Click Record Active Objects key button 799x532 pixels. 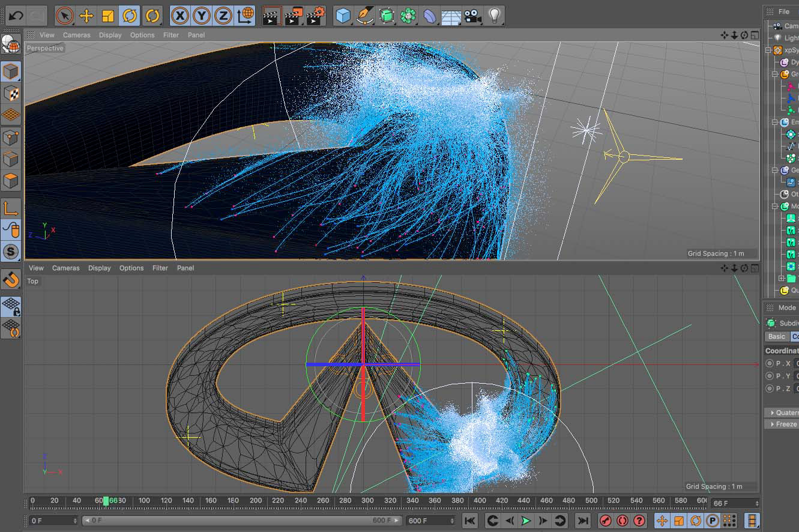pyautogui.click(x=606, y=521)
